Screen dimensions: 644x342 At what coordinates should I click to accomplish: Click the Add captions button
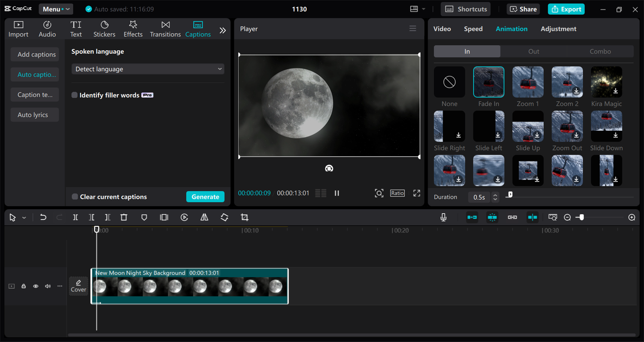point(35,54)
